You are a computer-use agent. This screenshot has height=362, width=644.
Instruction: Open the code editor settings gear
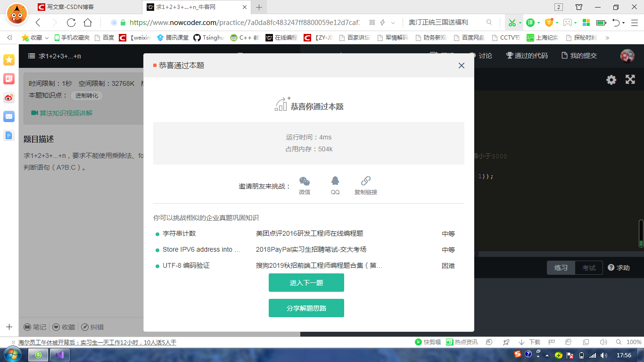[x=611, y=80]
